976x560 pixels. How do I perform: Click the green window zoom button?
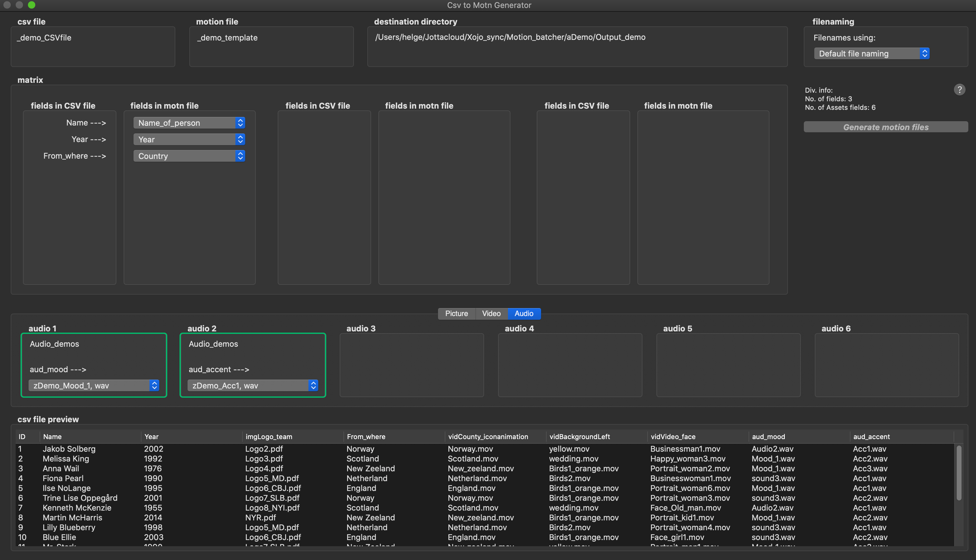[x=32, y=5]
